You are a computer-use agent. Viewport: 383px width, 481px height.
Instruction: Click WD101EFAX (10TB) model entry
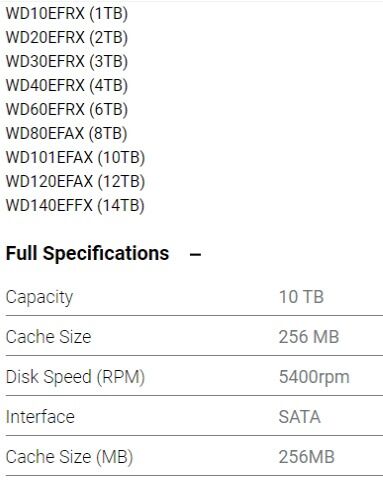75,158
